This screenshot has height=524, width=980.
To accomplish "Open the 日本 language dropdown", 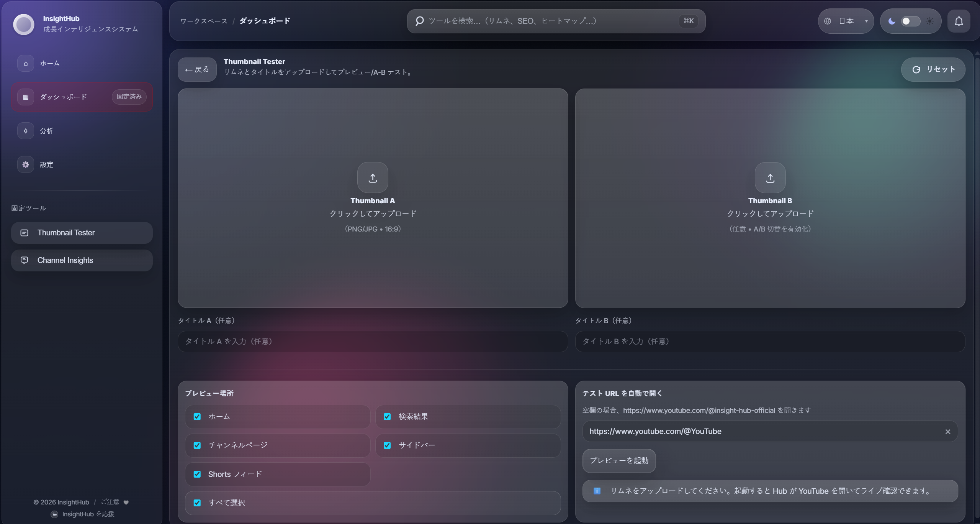I will point(846,21).
